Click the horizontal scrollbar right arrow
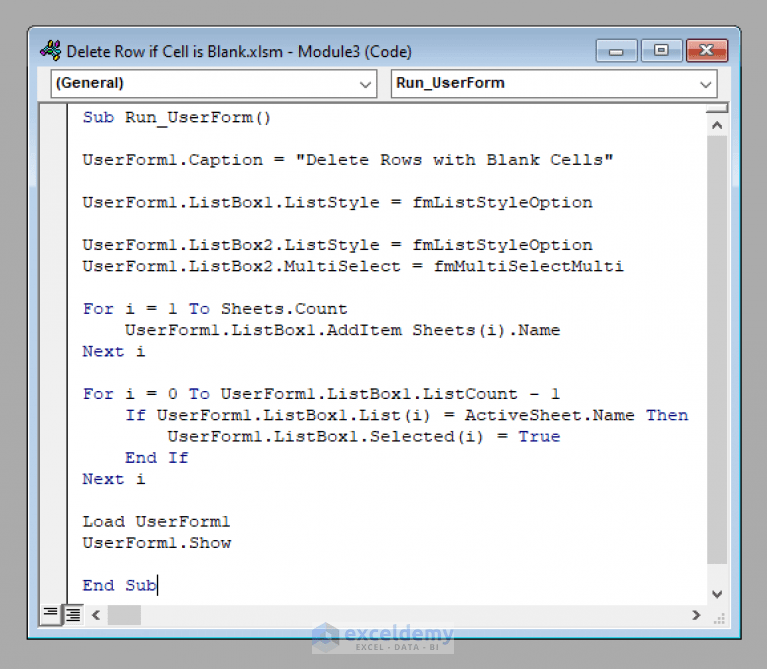The height and width of the screenshot is (669, 767). [x=696, y=615]
